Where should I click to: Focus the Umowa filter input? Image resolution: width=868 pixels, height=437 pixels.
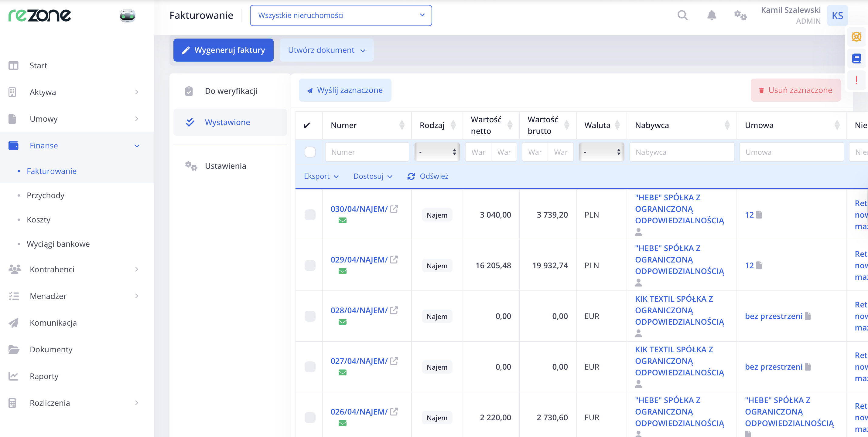[x=791, y=152]
